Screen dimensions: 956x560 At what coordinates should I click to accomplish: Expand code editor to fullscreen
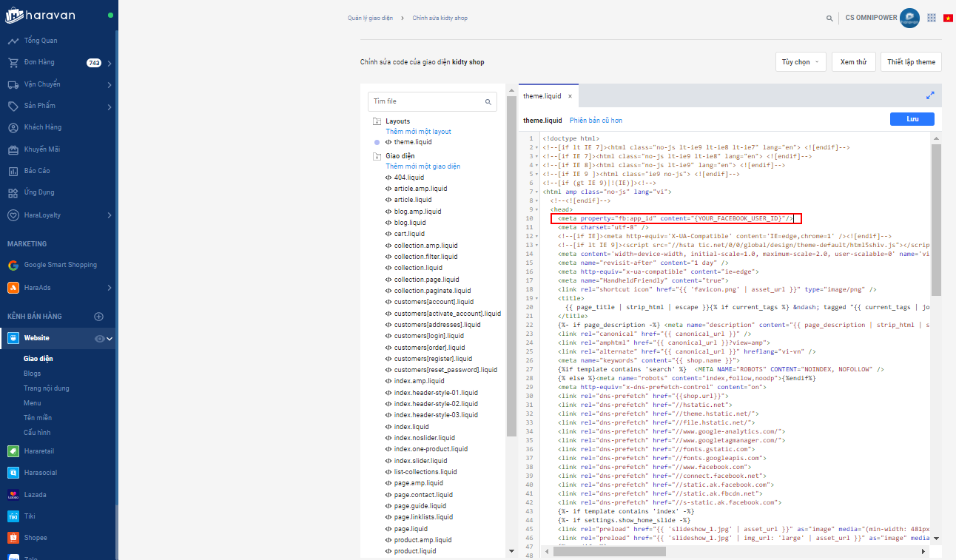(930, 95)
